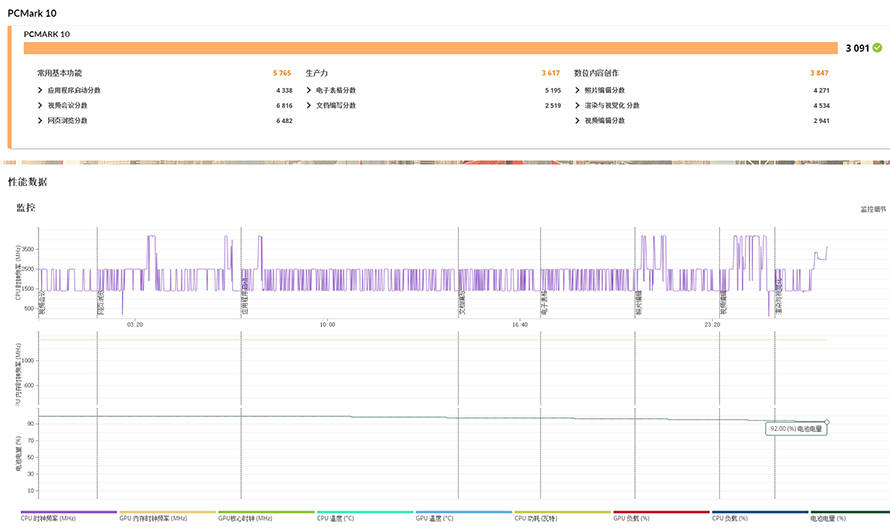Click the 03:20 time axis label
The height and width of the screenshot is (528, 890).
(135, 325)
